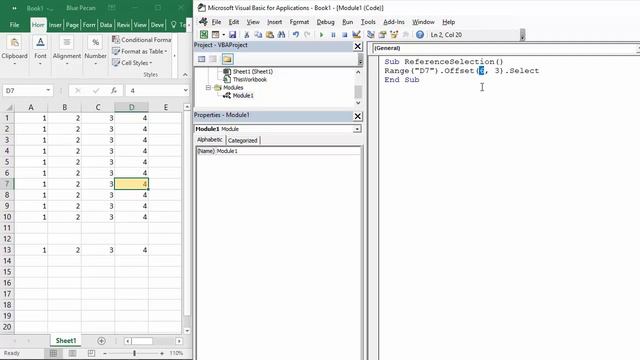Switch to Page Layout view in status bar
The width and height of the screenshot is (640, 360).
[x=72, y=353]
